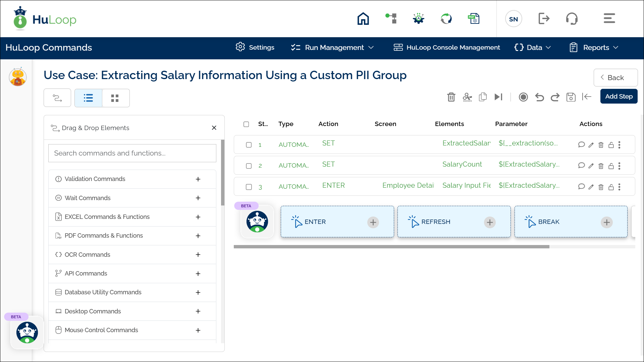Click the save disk icon
Image resolution: width=644 pixels, height=362 pixels.
pyautogui.click(x=571, y=97)
